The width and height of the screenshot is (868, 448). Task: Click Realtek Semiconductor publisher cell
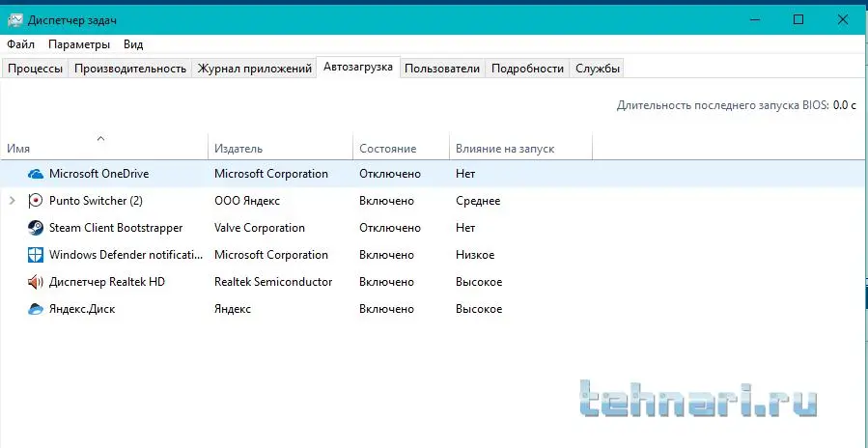(x=273, y=283)
